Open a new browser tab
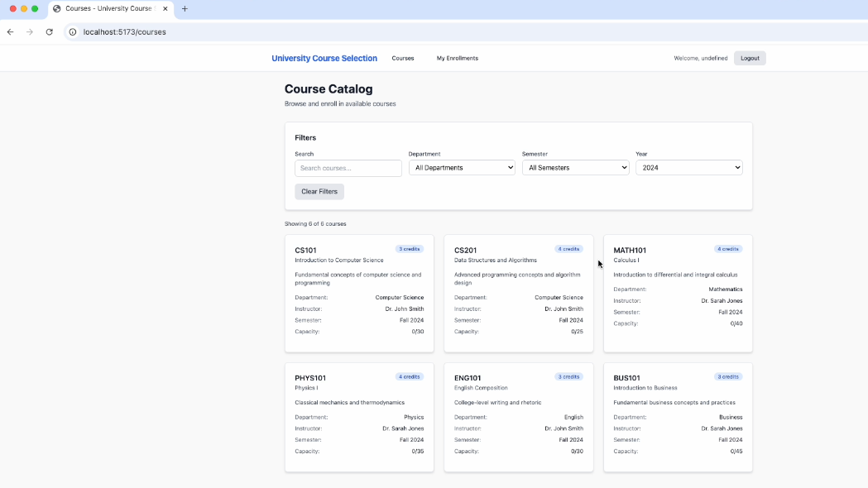Image resolution: width=868 pixels, height=488 pixels. coord(185,9)
